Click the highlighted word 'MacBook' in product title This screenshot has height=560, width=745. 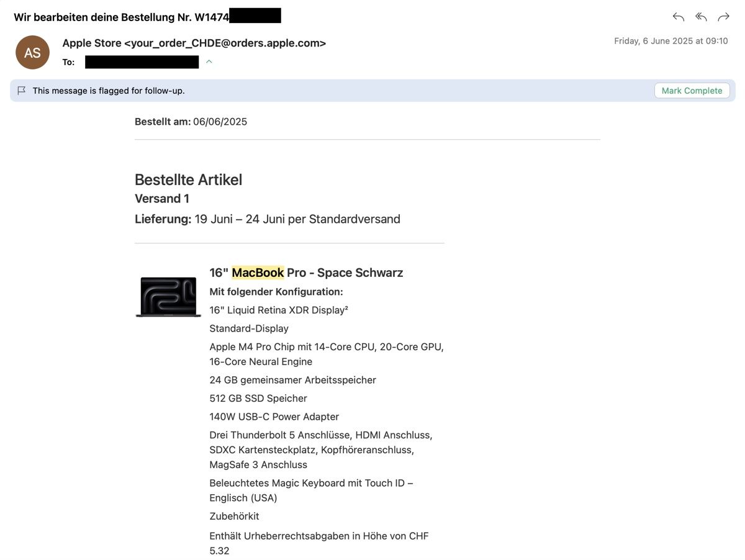pos(258,273)
